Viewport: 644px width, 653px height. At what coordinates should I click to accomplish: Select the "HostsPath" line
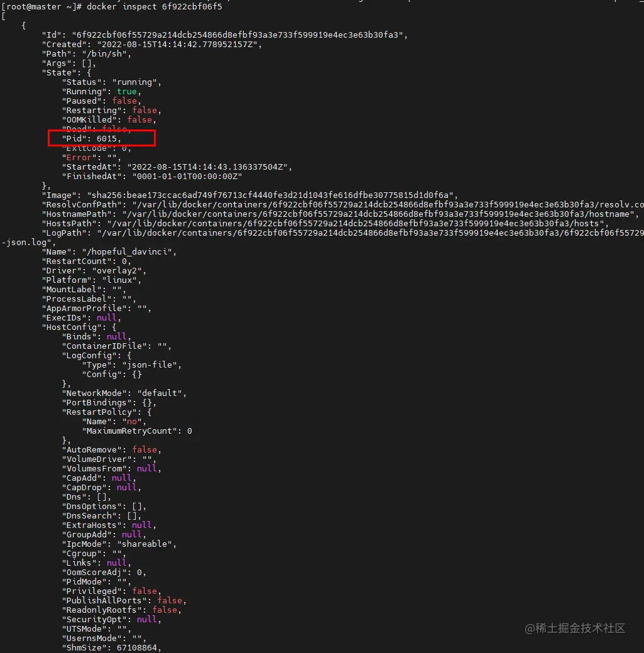[325, 224]
